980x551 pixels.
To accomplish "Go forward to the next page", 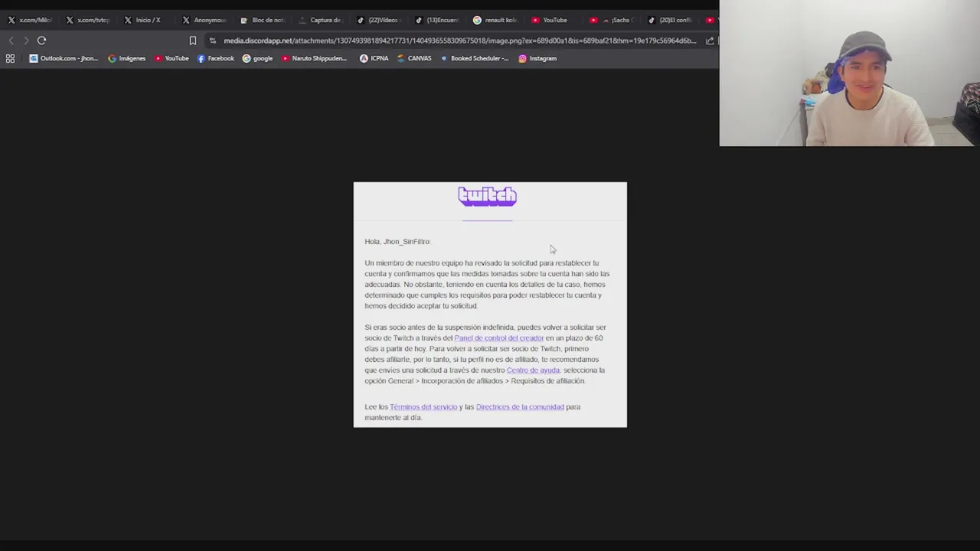I will 26,41.
